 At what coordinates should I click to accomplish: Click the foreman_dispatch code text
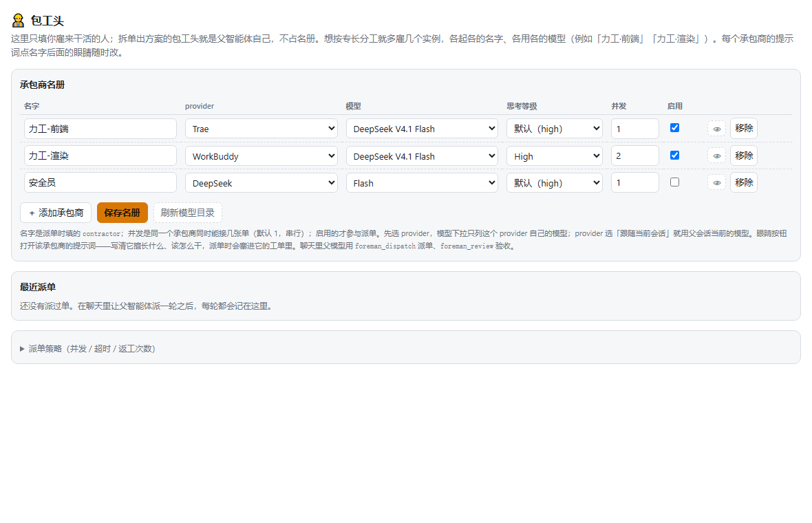pyautogui.click(x=385, y=246)
